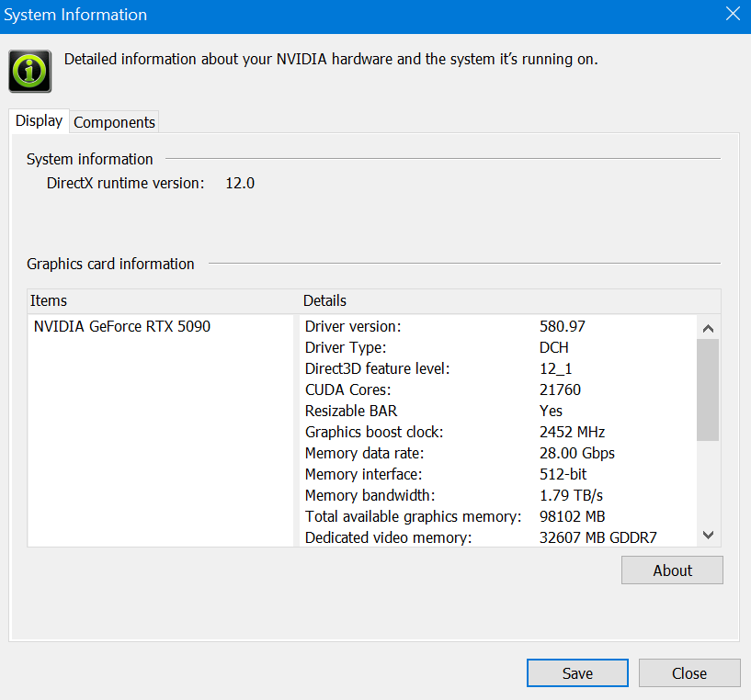Click the 98102 MB value

tap(573, 516)
